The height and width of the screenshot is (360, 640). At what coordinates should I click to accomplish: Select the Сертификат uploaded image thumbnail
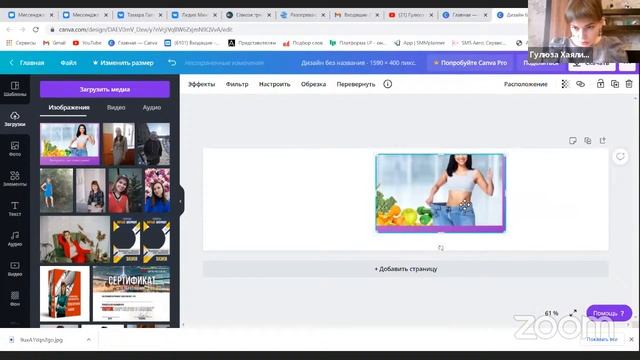click(131, 294)
